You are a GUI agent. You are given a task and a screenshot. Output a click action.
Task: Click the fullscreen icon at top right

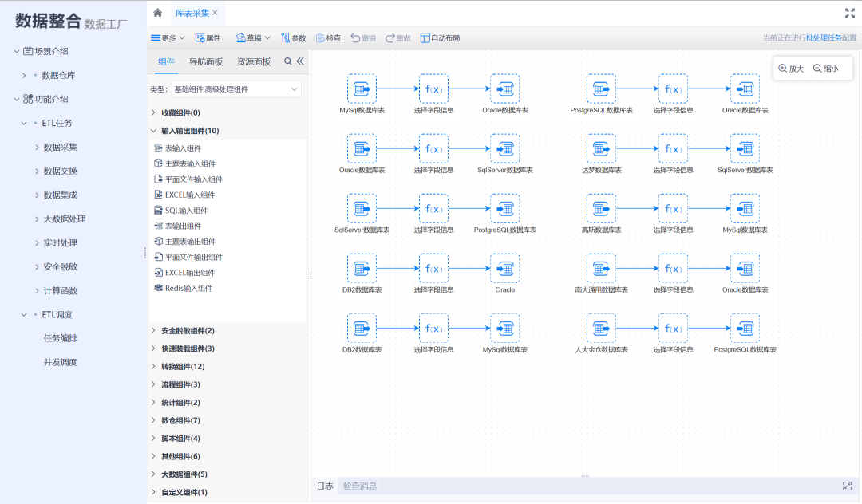pos(849,13)
